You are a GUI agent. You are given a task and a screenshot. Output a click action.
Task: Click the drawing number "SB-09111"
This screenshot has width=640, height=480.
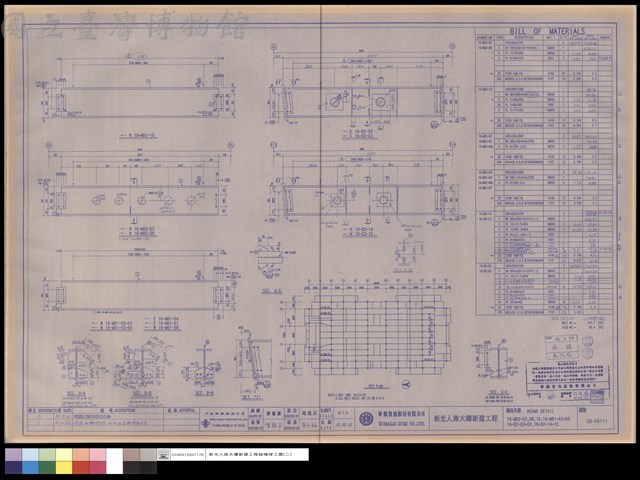[x=597, y=420]
